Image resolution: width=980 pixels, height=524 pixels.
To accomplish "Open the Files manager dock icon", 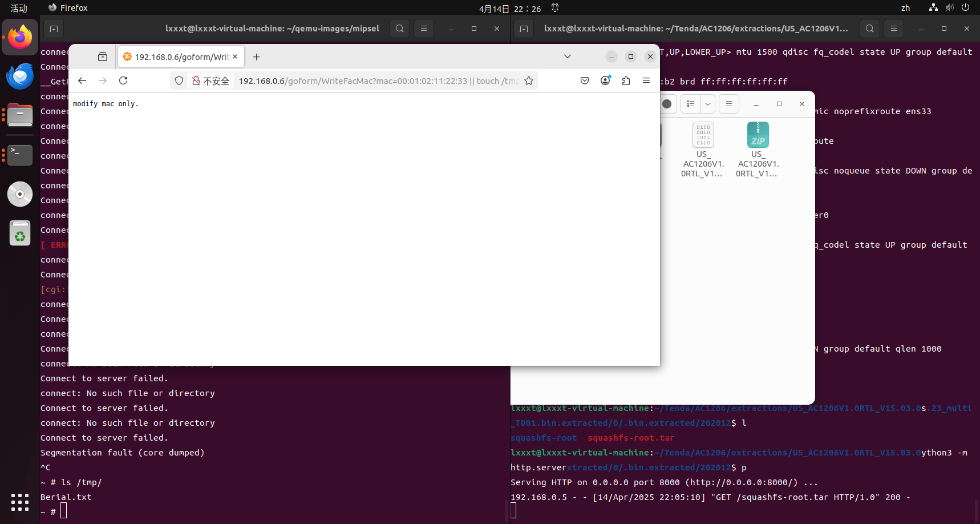I will tap(20, 116).
